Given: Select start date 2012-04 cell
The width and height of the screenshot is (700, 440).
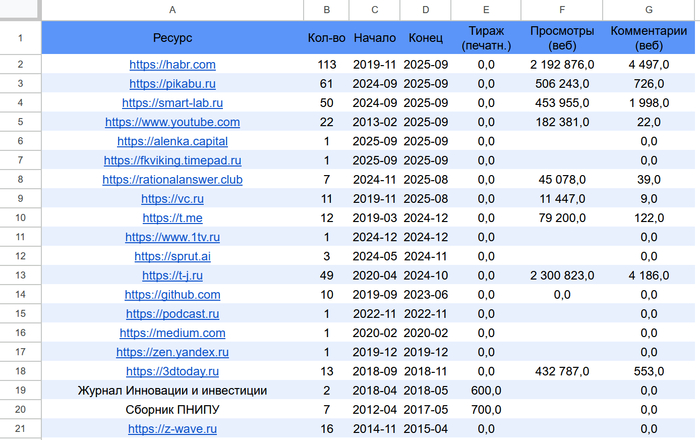Looking at the screenshot, I should point(375,410).
